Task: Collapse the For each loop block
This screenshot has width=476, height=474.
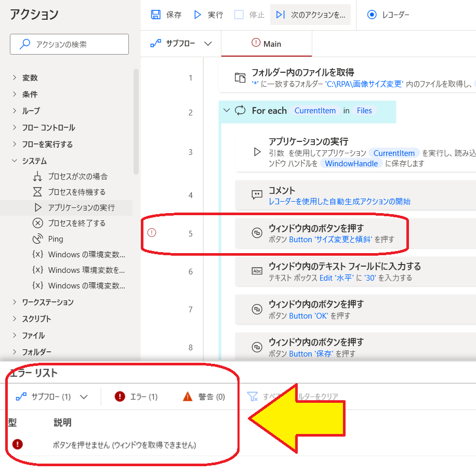Action: point(226,110)
